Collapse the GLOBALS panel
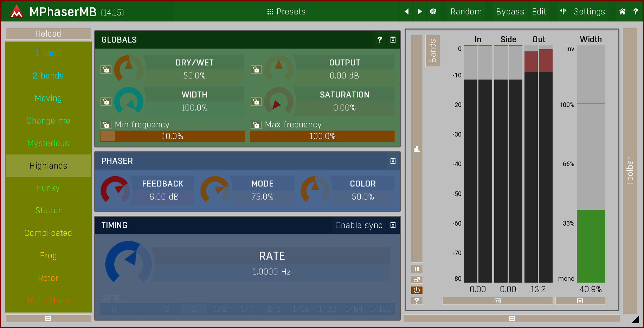This screenshot has width=644, height=328. [393, 40]
